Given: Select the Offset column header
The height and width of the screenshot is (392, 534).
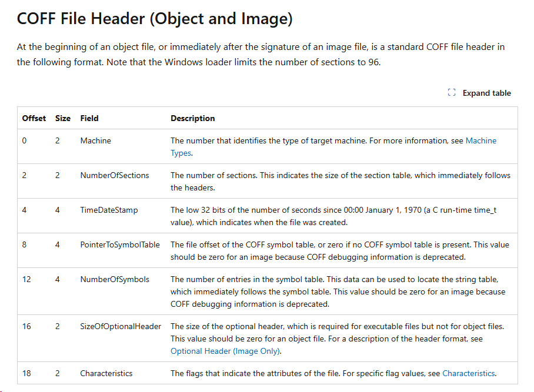Looking at the screenshot, I should [x=34, y=118].
